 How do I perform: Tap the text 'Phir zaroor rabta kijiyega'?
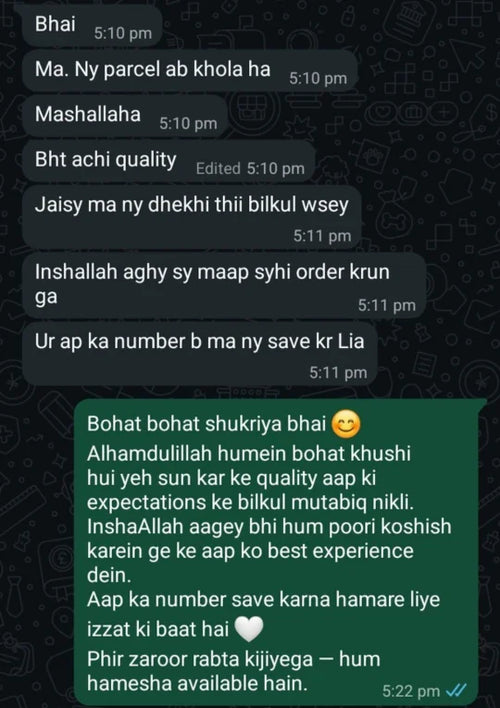pyautogui.click(x=200, y=659)
